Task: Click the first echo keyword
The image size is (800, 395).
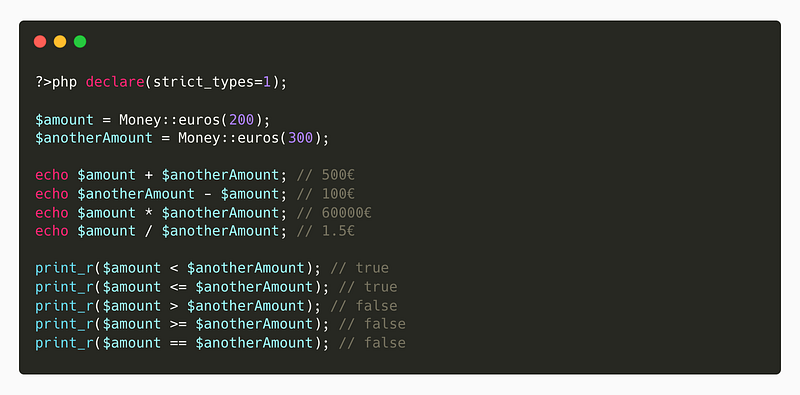Action: coord(52,175)
